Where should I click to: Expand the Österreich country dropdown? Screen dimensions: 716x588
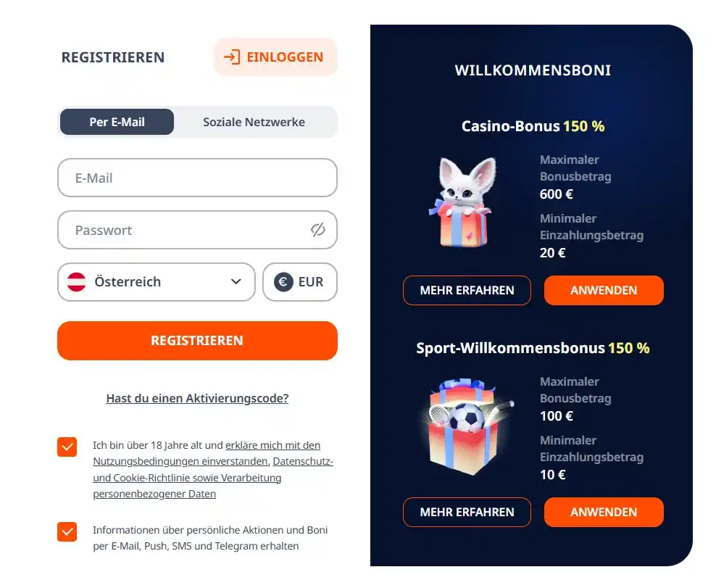pos(156,282)
